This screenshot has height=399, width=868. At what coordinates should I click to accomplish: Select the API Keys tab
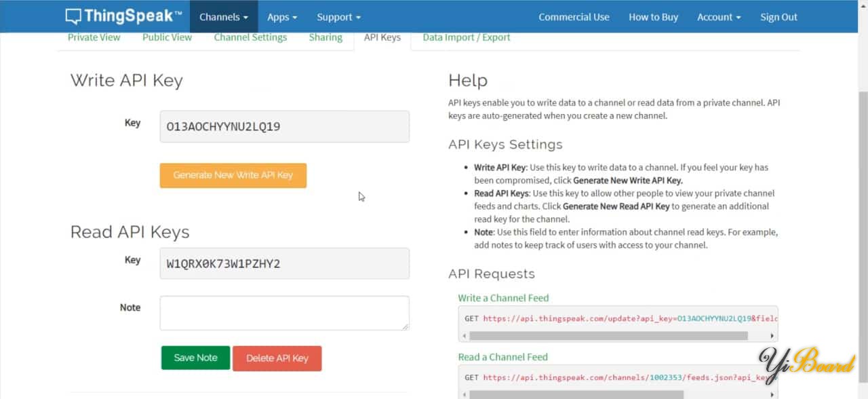coord(382,37)
